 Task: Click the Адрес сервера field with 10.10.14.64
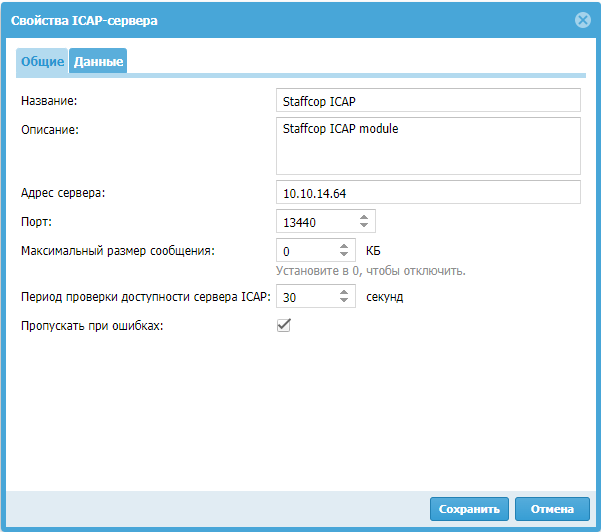coord(427,192)
